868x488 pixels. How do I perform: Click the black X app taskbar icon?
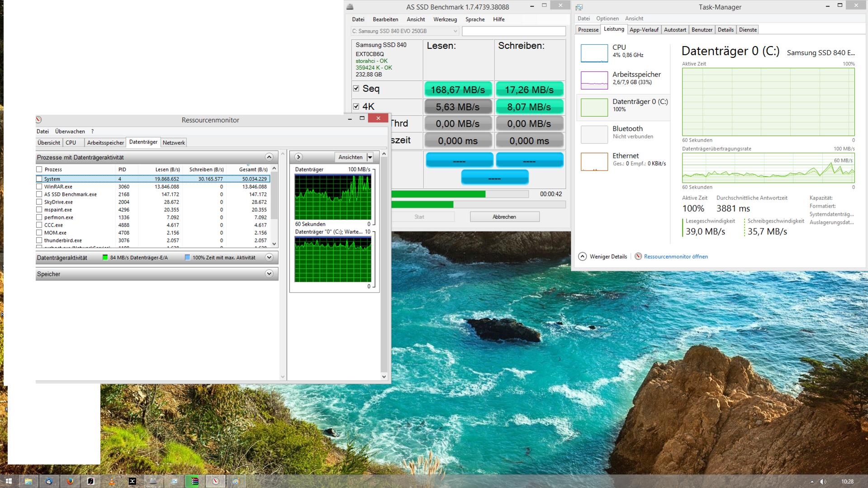point(132,481)
